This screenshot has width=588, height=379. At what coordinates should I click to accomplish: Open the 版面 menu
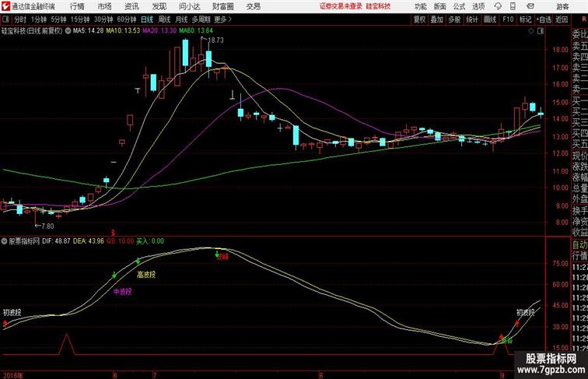click(440, 6)
